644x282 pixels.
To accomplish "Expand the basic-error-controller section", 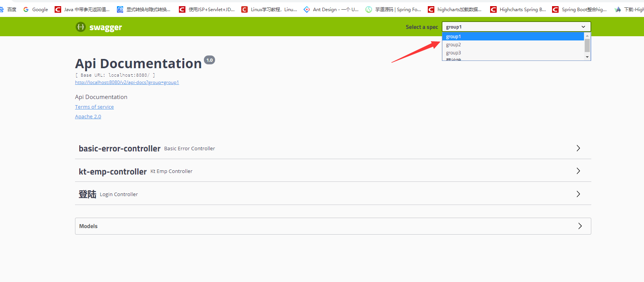I will pos(333,148).
